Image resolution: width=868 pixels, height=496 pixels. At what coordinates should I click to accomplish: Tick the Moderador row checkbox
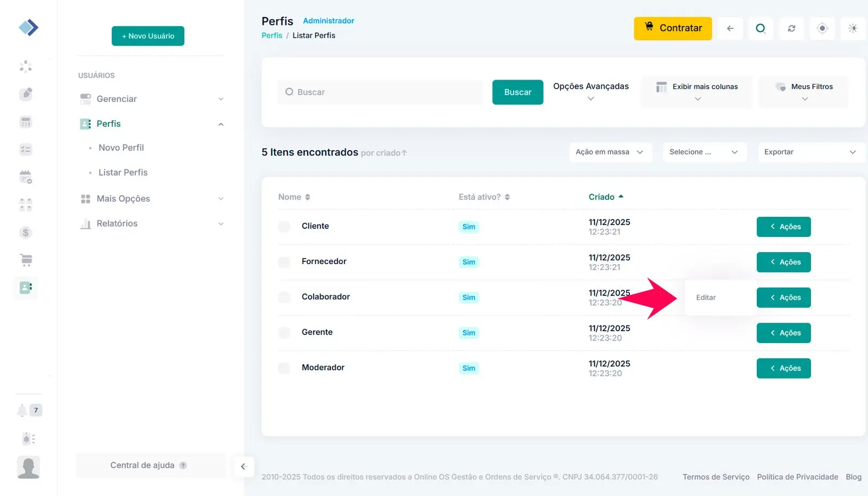[284, 368]
